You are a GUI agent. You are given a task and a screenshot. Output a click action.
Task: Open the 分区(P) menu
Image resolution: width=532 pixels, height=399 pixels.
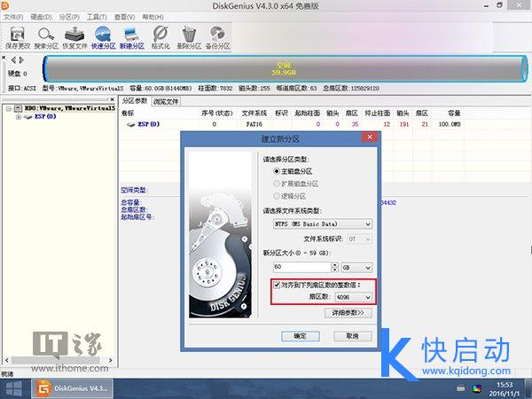69,17
